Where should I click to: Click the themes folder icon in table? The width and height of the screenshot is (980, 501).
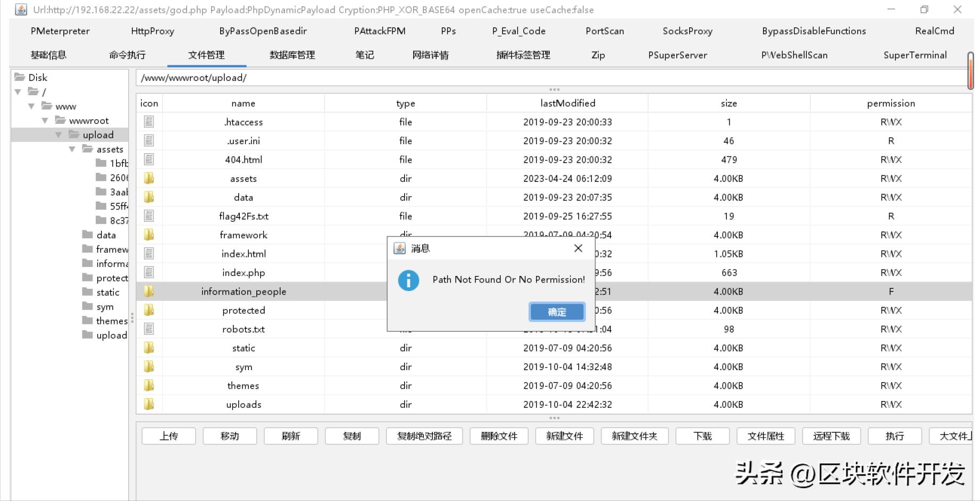click(149, 386)
